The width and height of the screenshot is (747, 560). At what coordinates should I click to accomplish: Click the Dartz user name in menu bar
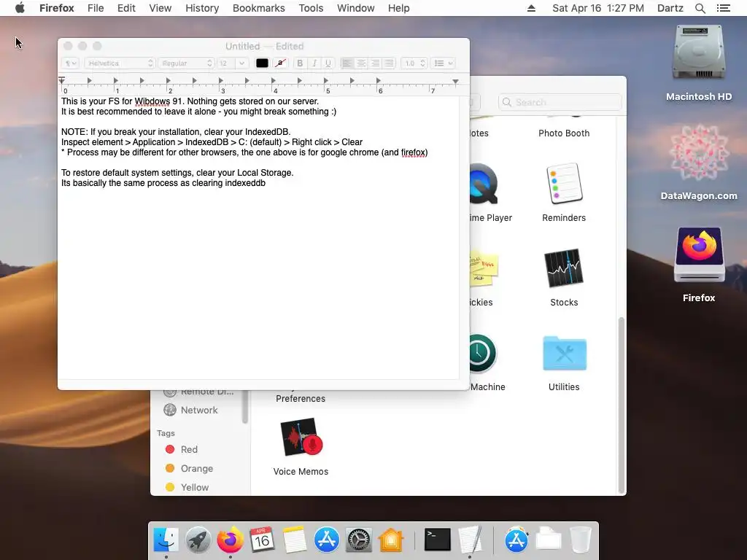click(x=670, y=8)
